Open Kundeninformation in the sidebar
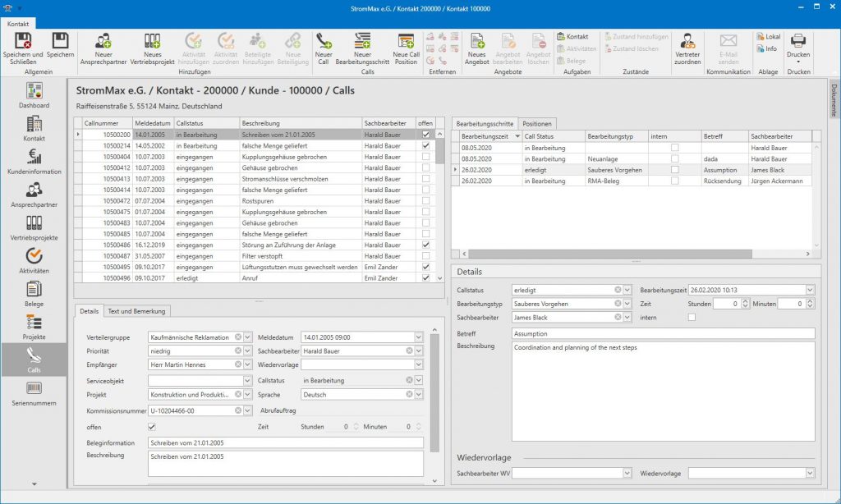Screen dimensions: 841x504 click(34, 162)
